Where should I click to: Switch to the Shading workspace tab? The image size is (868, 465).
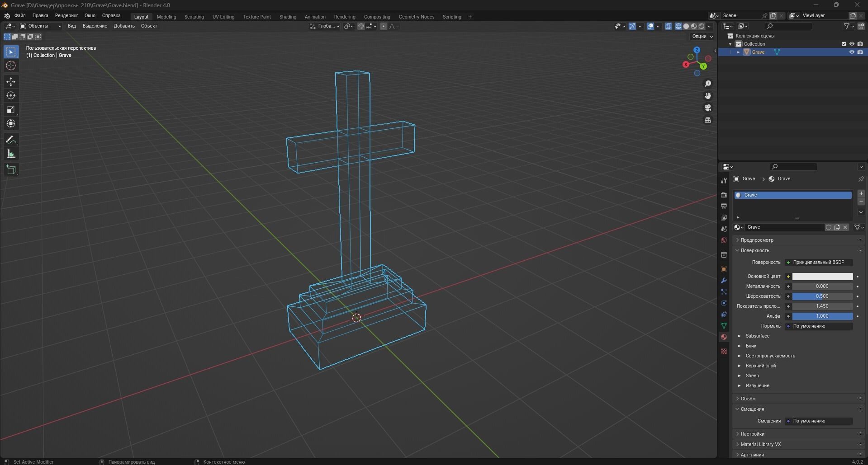coord(288,17)
